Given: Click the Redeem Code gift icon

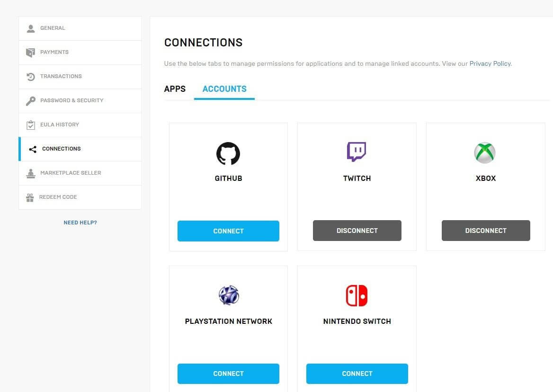Looking at the screenshot, I should click(x=30, y=197).
